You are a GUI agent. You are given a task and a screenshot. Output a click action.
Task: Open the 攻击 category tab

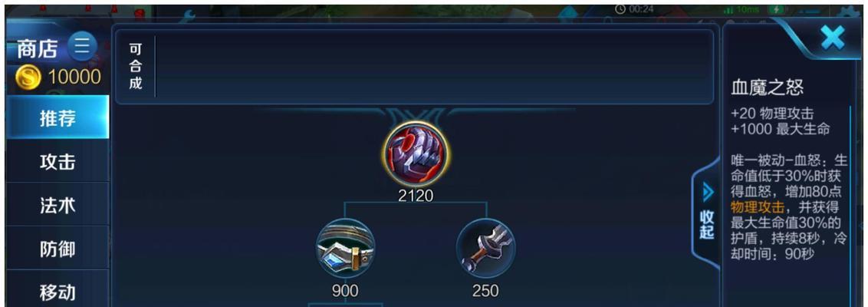pos(58,162)
